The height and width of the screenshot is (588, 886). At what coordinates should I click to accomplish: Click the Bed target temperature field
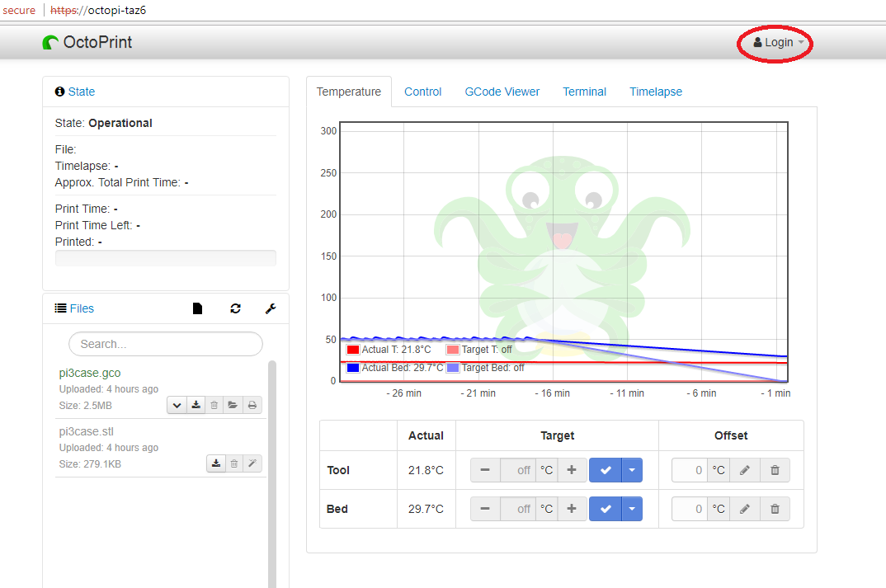point(518,509)
